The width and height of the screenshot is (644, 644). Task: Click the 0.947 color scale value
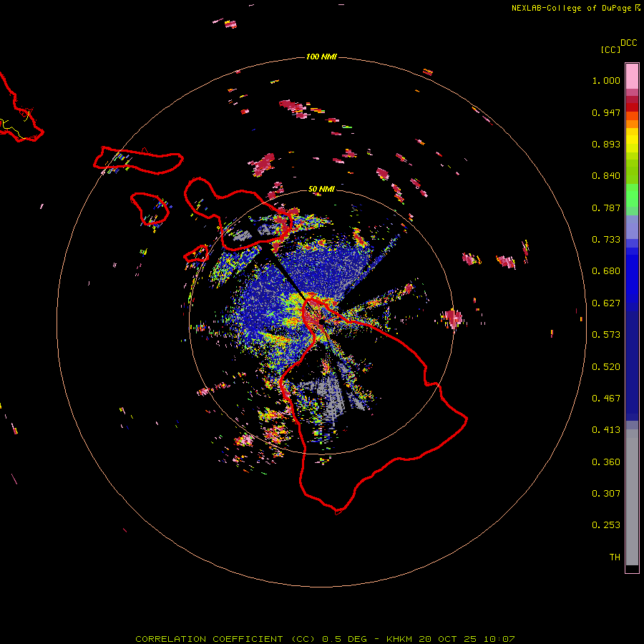[606, 112]
